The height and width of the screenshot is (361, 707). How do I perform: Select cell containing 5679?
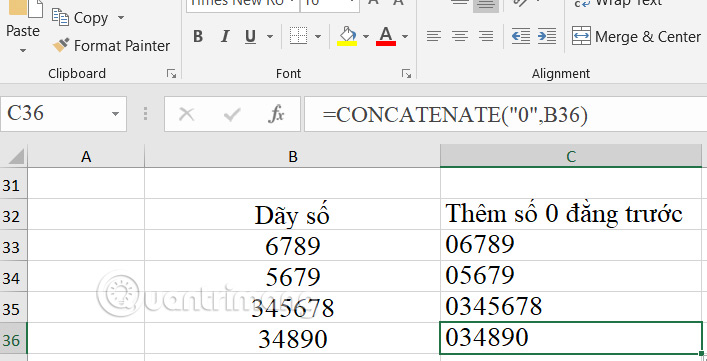[293, 276]
